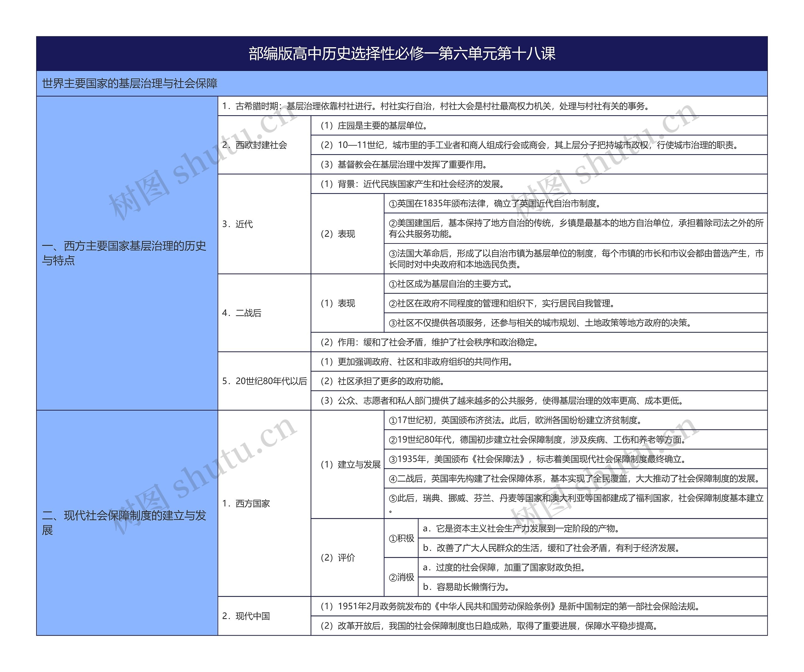
Task: Click the cell 5．20世纪80年代以后
Action: [x=264, y=381]
